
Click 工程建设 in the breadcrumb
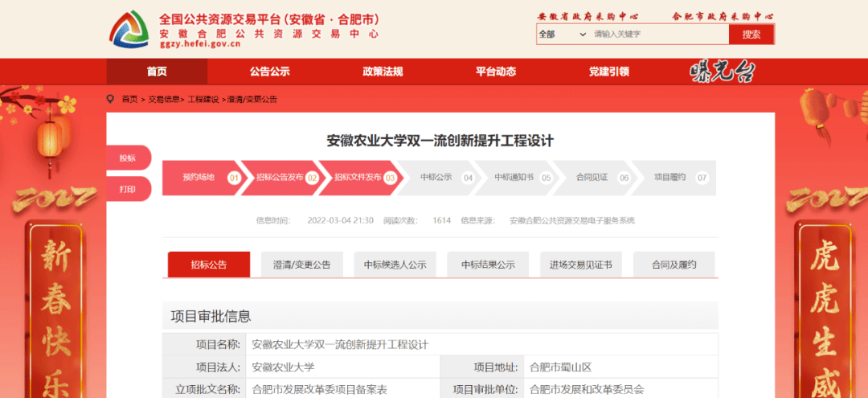[203, 100]
